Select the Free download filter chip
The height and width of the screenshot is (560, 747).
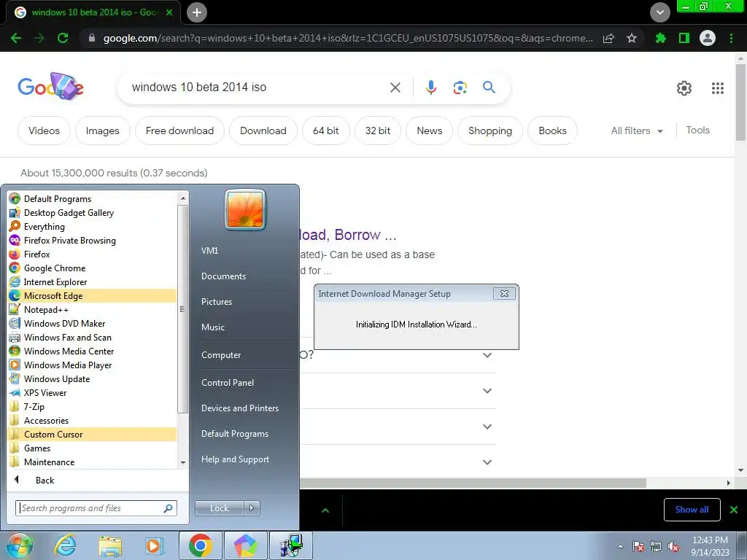tap(179, 131)
